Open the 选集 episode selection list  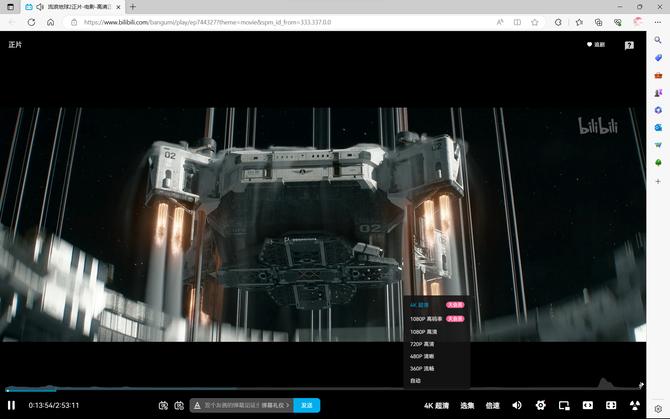pyautogui.click(x=467, y=405)
